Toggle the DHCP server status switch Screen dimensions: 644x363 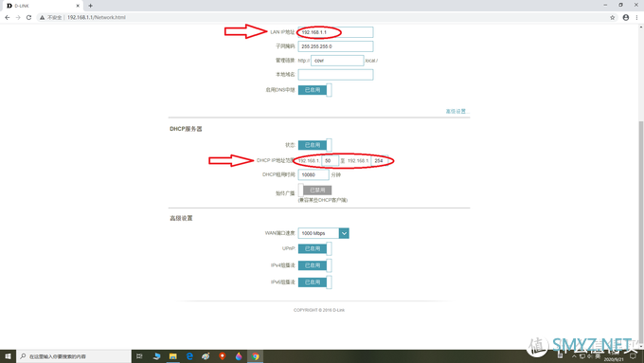pyautogui.click(x=315, y=145)
